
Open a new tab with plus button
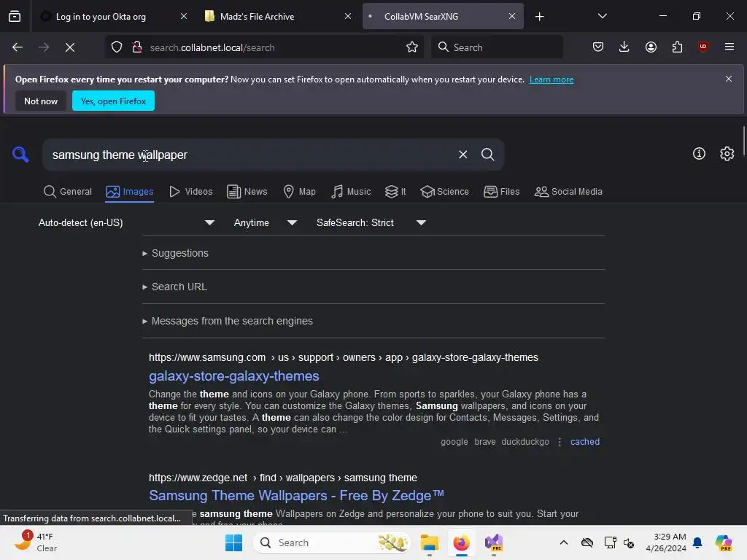point(539,17)
